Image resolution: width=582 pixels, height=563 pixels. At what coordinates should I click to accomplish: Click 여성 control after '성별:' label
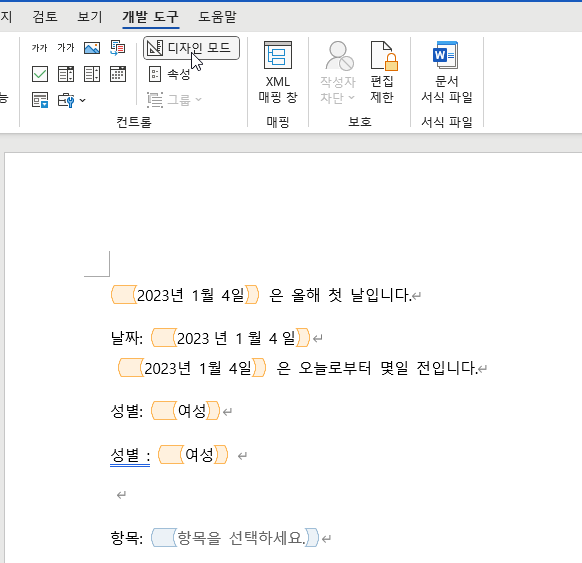click(x=185, y=411)
